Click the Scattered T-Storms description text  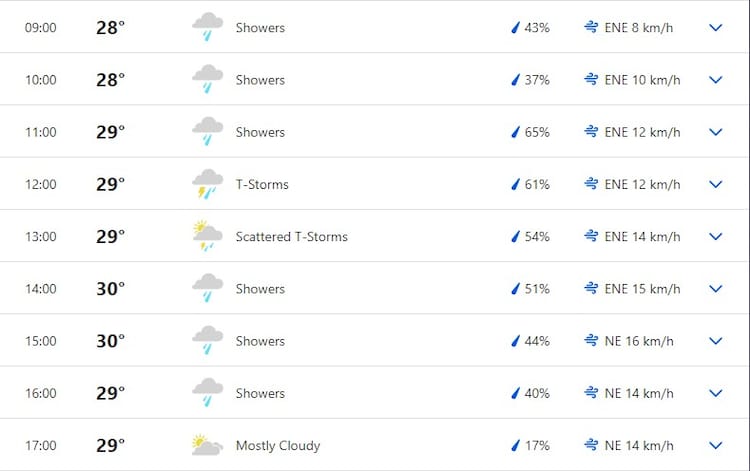pos(291,237)
